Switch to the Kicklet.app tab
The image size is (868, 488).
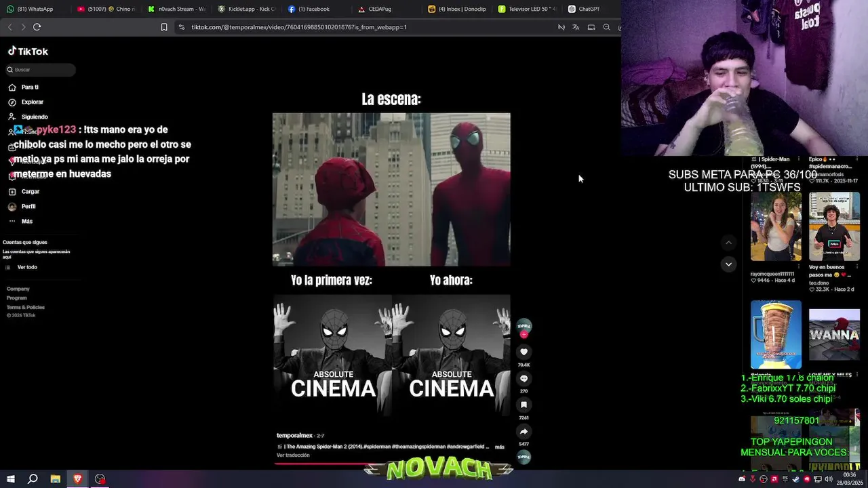coord(247,9)
